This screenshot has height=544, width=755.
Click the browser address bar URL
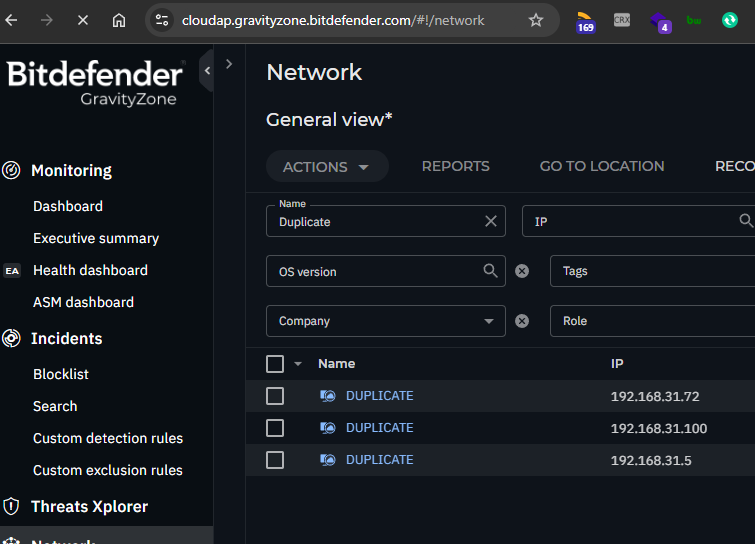point(333,20)
